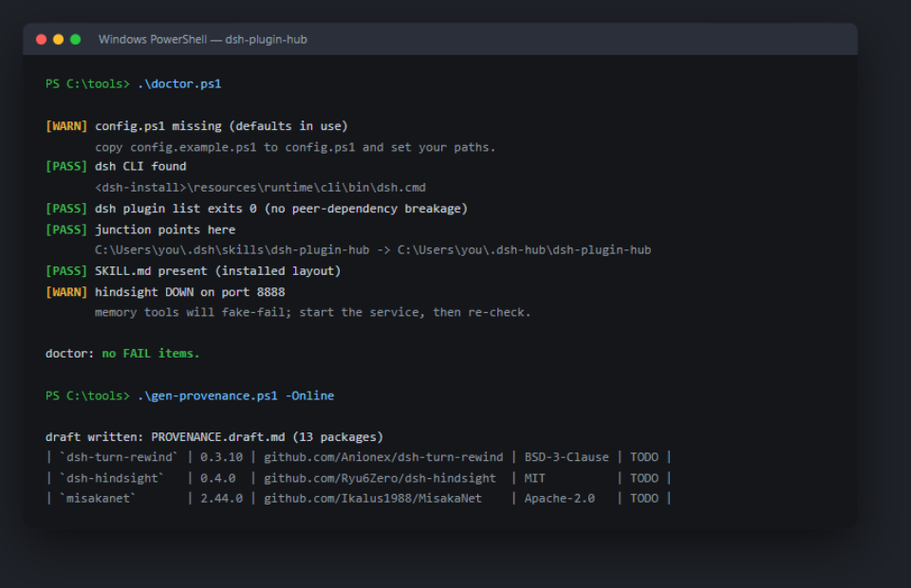Click 'SKILL.md present (installed layout)' text

[x=218, y=271]
